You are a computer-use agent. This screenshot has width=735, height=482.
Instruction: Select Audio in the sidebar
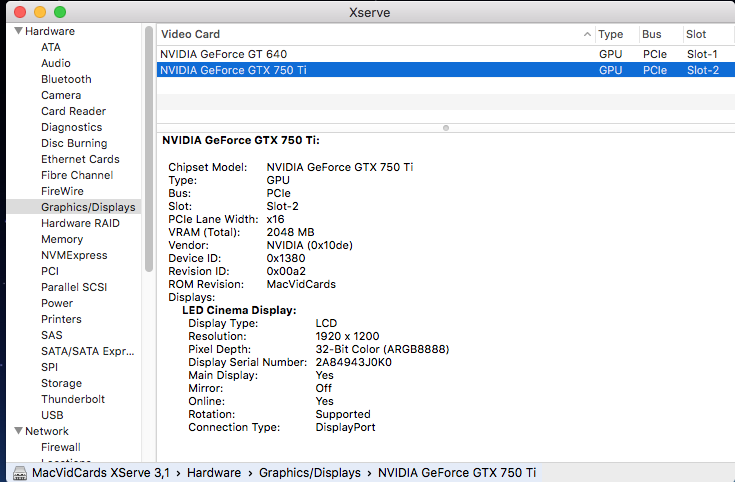[x=56, y=63]
